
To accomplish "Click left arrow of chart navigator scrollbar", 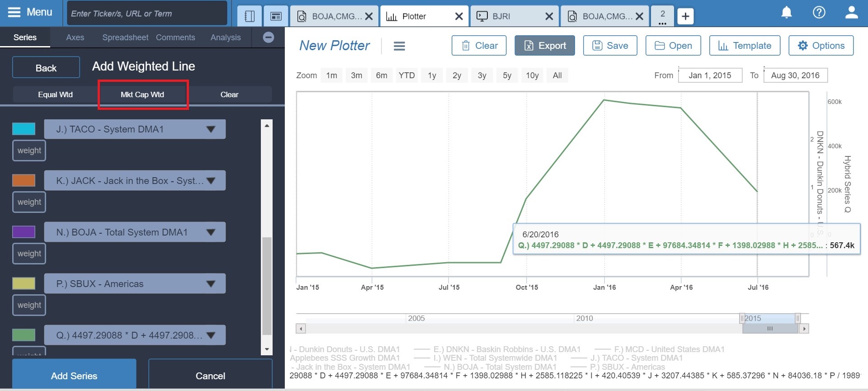I will [301, 329].
